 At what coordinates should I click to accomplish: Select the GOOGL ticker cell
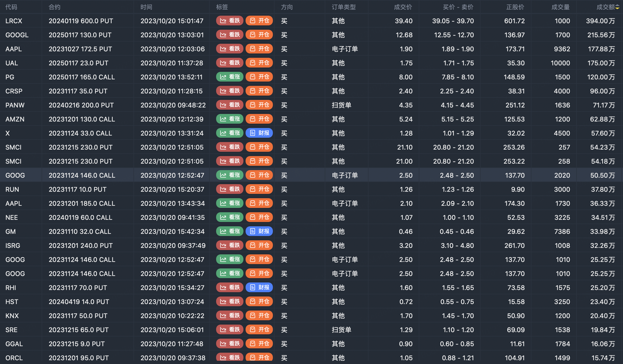pyautogui.click(x=17, y=35)
